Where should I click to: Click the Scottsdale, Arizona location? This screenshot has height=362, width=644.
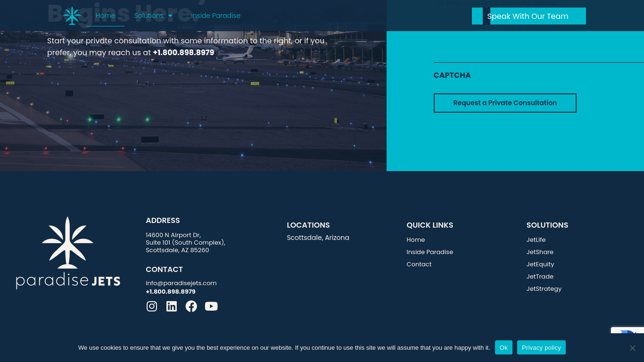click(318, 238)
